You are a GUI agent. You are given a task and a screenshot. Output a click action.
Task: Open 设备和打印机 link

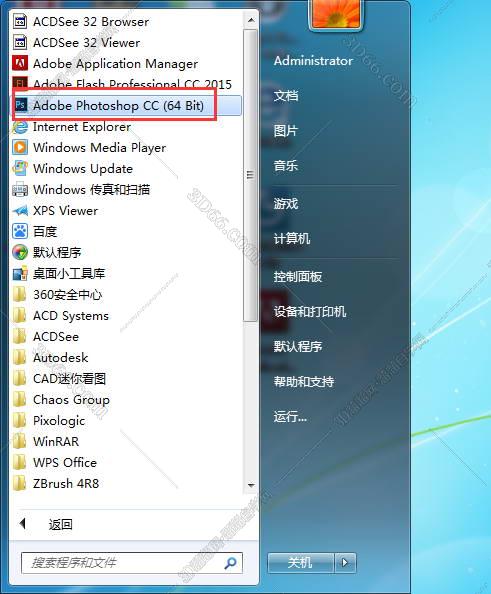click(x=310, y=311)
